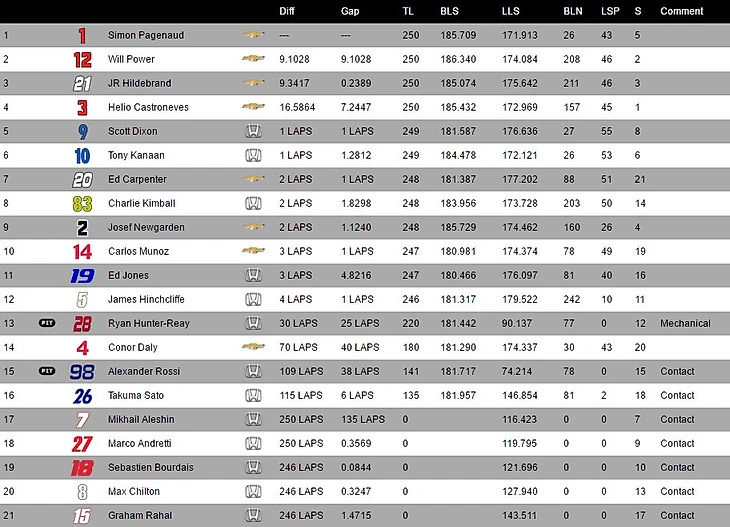The width and height of the screenshot is (730, 527).
Task: Sort by the Gap column header
Action: [350, 11]
